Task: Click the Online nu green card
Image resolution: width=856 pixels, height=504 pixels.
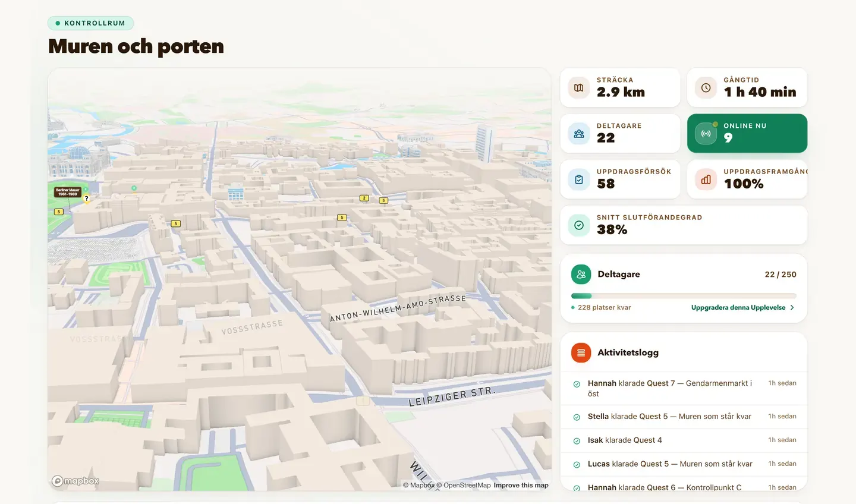Action: coord(747,133)
